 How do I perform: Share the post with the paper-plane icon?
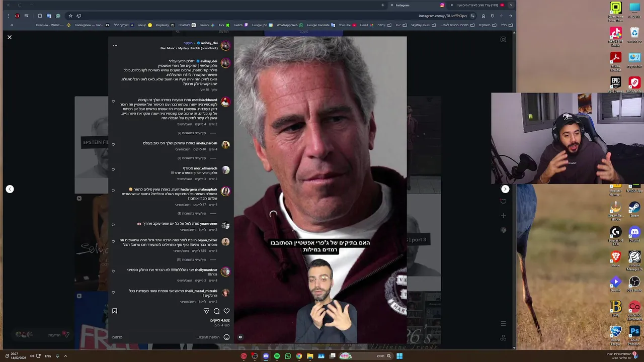[x=206, y=311]
